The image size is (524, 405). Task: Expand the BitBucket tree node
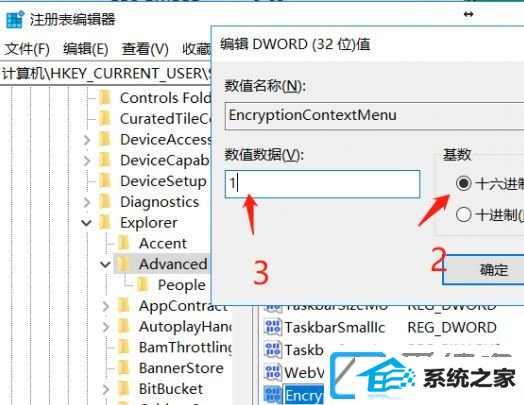coord(106,389)
